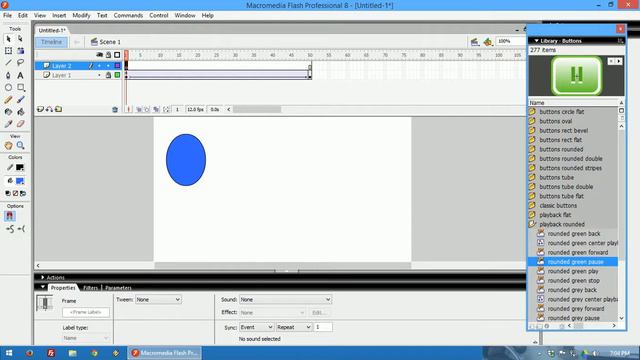Click the Black and White colors icon
640x360 pixels.
pos(8,193)
